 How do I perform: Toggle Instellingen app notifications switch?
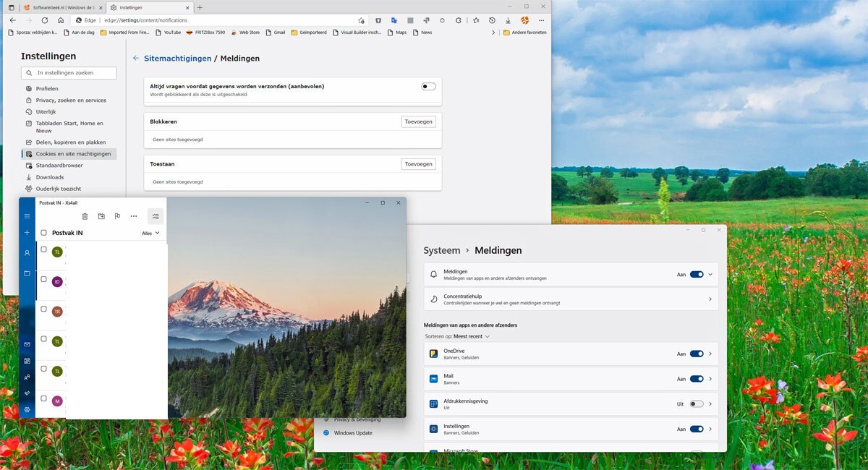[x=697, y=429]
